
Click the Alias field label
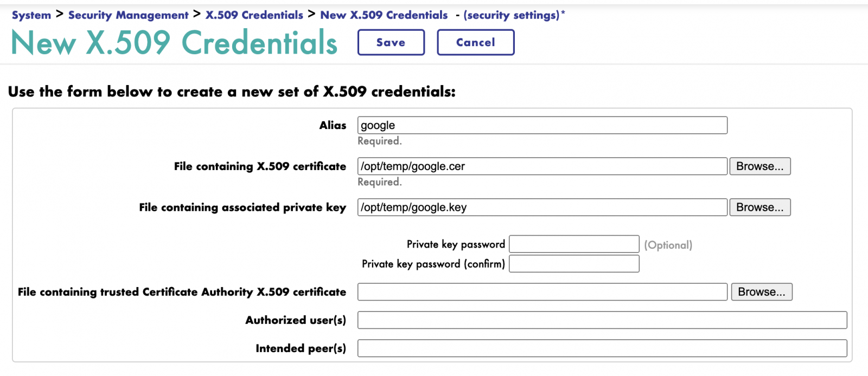pyautogui.click(x=333, y=125)
